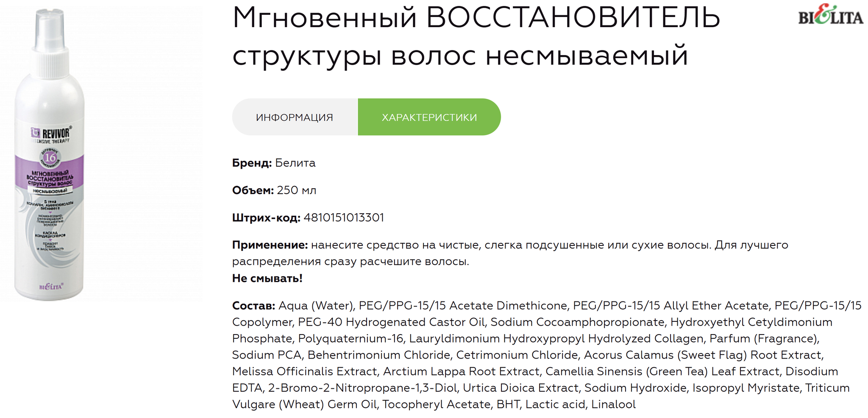This screenshot has width=868, height=418.
Task: Click the product title heading
Action: tap(476, 36)
